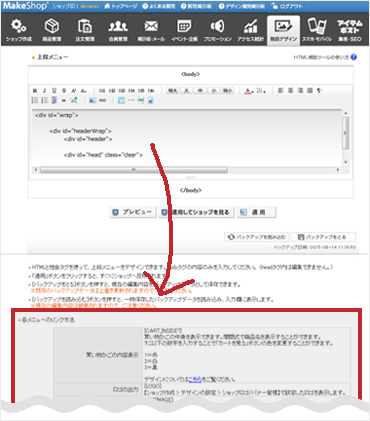Insert H4 heading tag
The width and height of the screenshot is (370, 421).
point(132,91)
